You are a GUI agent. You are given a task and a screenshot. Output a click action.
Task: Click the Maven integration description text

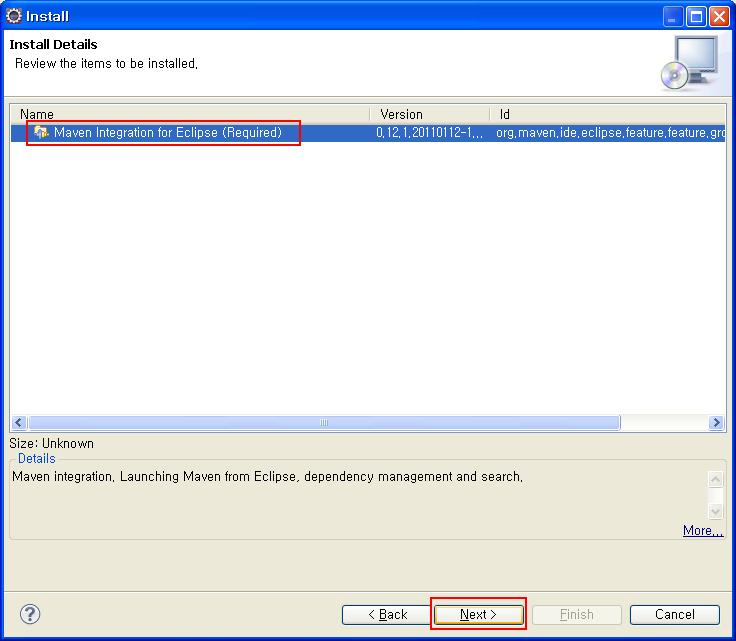(268, 477)
